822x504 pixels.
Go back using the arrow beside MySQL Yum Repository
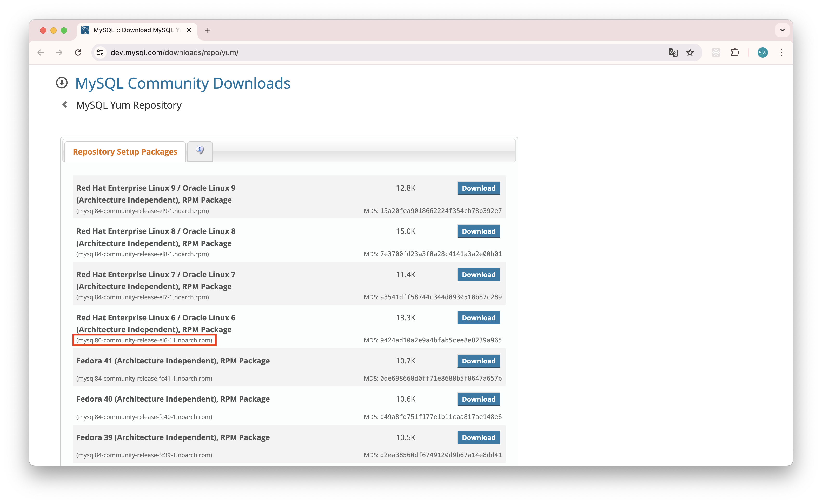65,105
